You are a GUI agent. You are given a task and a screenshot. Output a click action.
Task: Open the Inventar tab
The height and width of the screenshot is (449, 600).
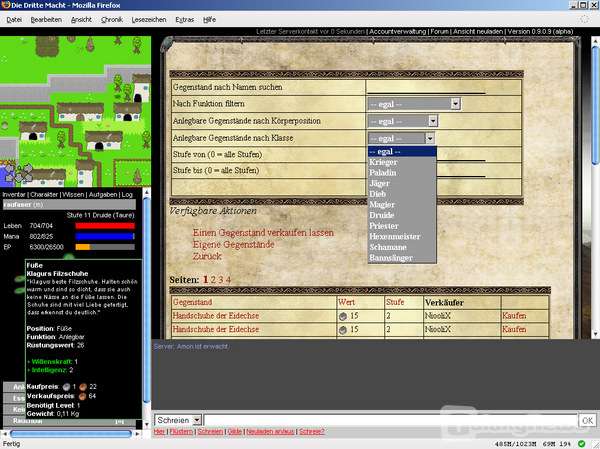[14, 194]
